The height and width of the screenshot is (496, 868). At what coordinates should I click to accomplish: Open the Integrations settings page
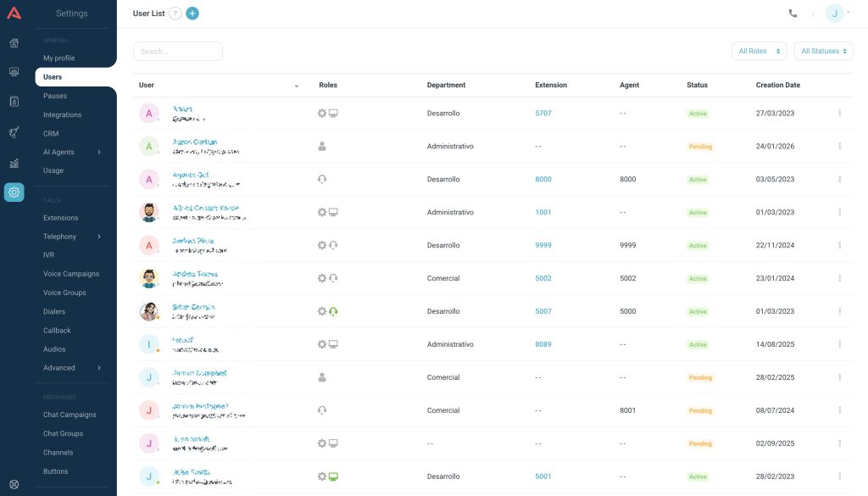click(62, 114)
